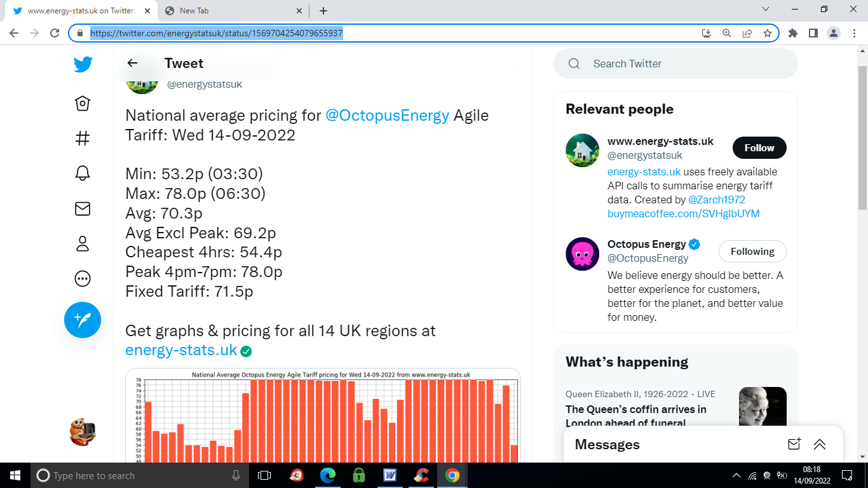Open the tab search dropdown arrow
This screenshot has width=868, height=488.
pos(766,10)
